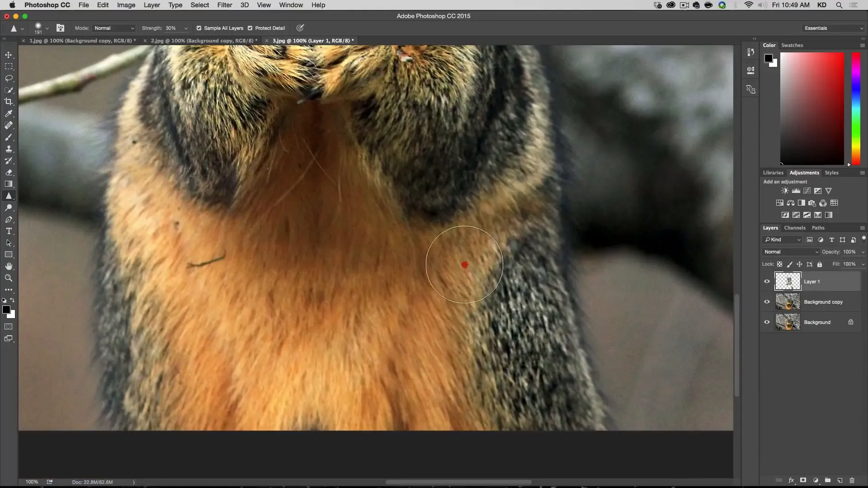This screenshot has height=488, width=868.
Task: Switch to the Channels tab
Action: point(795,227)
